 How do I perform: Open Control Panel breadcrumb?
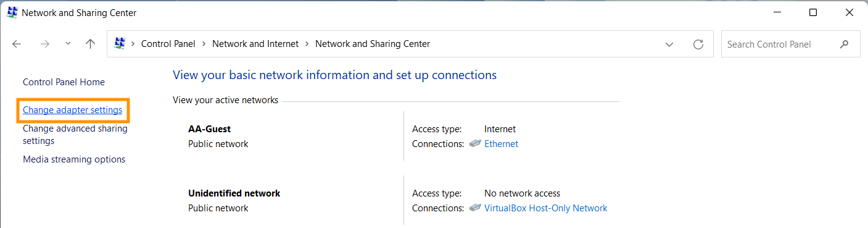click(x=168, y=44)
